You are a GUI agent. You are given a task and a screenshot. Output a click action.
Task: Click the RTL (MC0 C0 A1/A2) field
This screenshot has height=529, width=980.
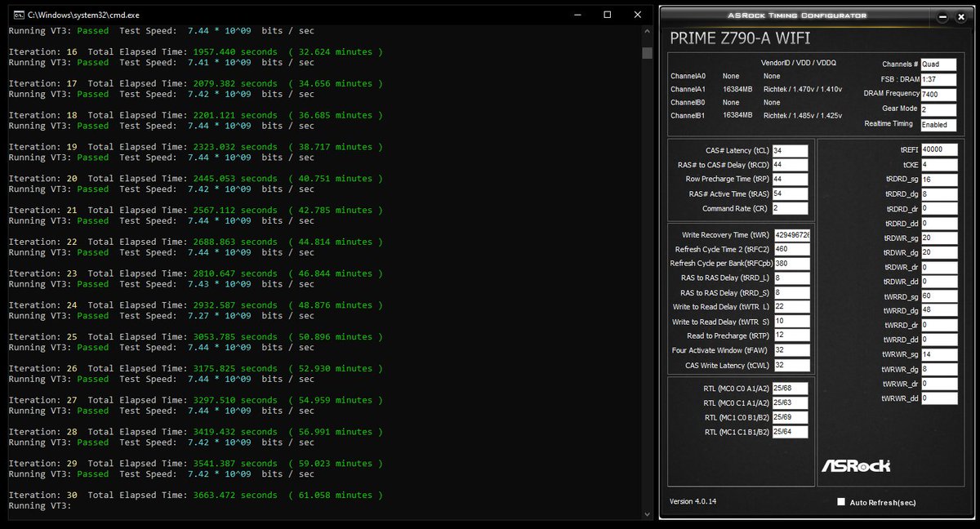791,389
